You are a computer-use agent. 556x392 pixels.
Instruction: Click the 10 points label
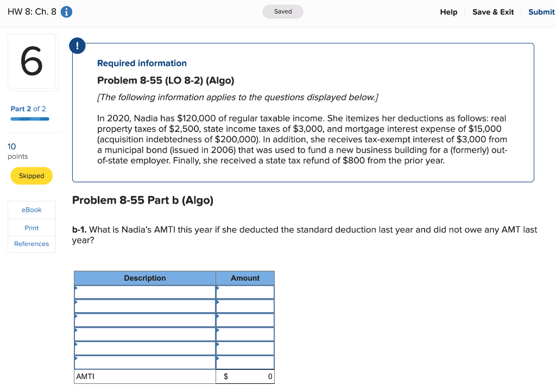pos(18,151)
